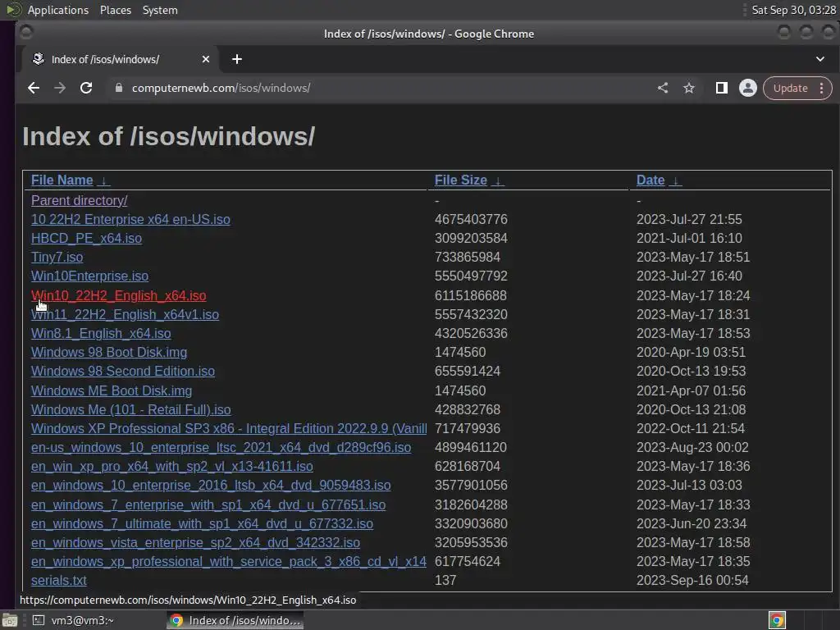The width and height of the screenshot is (840, 630).
Task: Download en_windows_7_ultimate_with_sp1 iso
Action: coord(202,523)
